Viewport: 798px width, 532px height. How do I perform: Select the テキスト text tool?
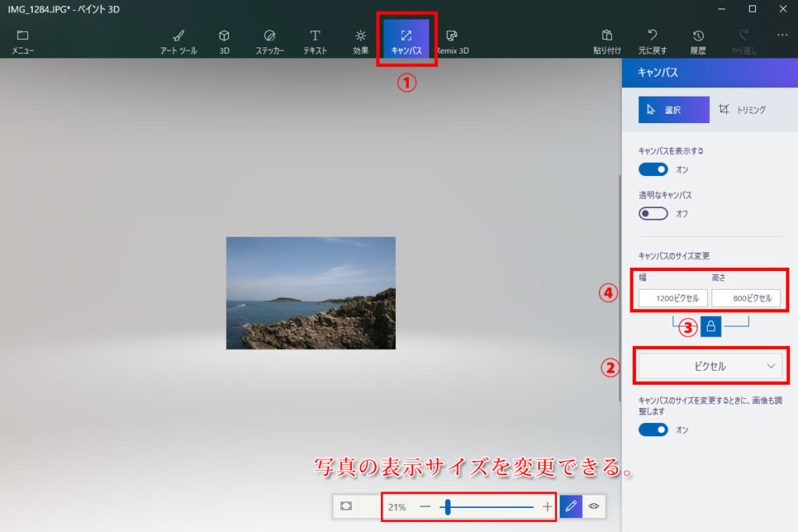[x=315, y=42]
